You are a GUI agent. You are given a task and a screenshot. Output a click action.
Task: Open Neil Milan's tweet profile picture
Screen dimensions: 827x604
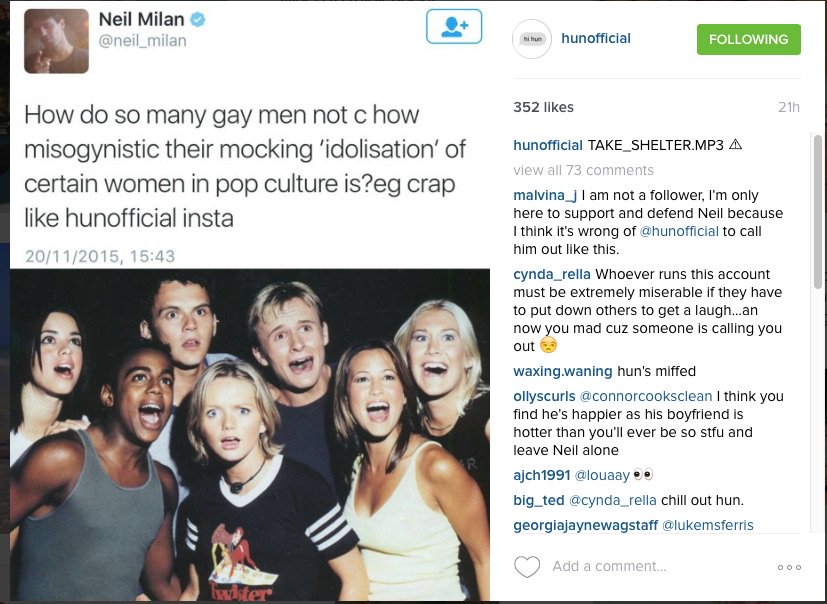tap(56, 40)
